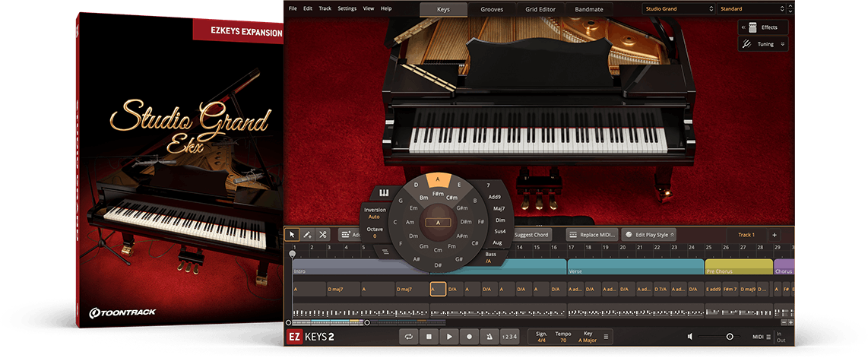
Task: Select the Maj7 chord type
Action: click(499, 208)
